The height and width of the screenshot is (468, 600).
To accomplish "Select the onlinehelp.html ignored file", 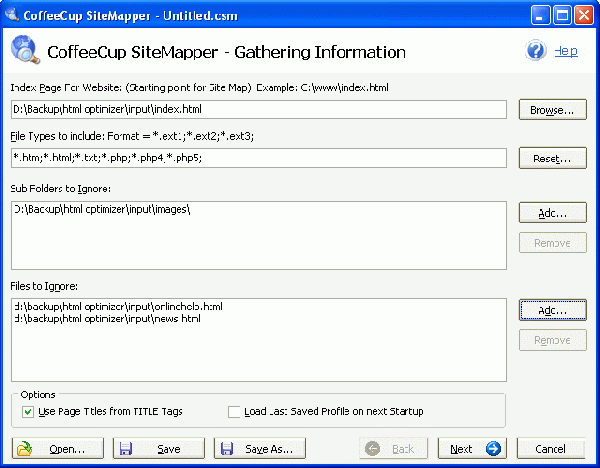I will click(118, 307).
